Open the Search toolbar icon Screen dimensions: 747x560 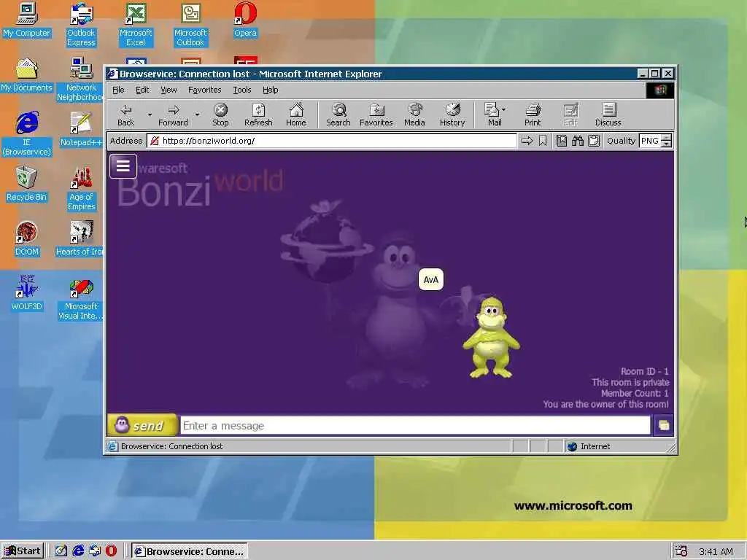pyautogui.click(x=338, y=114)
